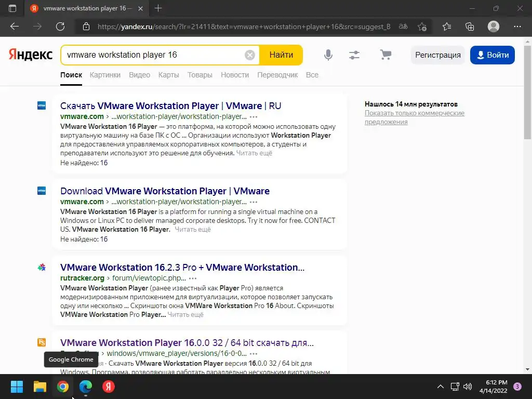The image size is (532, 399).
Task: Add this page to favorites
Action: coord(422,26)
